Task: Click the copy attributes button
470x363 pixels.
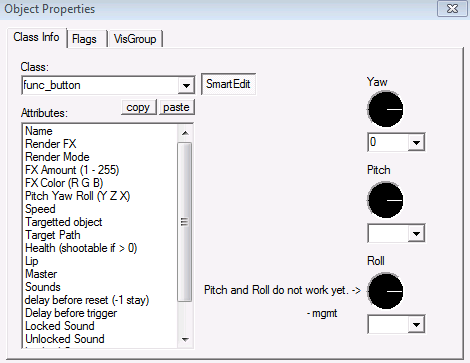Action: click(x=138, y=107)
